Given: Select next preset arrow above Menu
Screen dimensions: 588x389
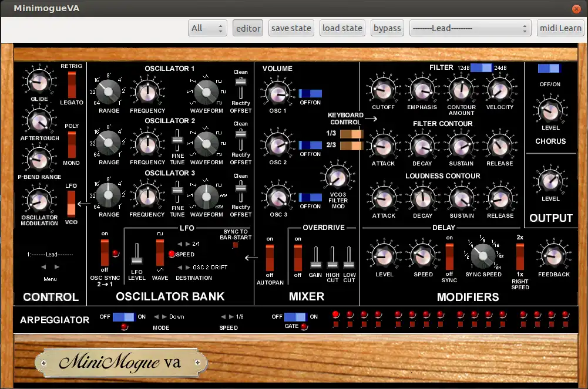Looking at the screenshot, I should [x=57, y=267].
